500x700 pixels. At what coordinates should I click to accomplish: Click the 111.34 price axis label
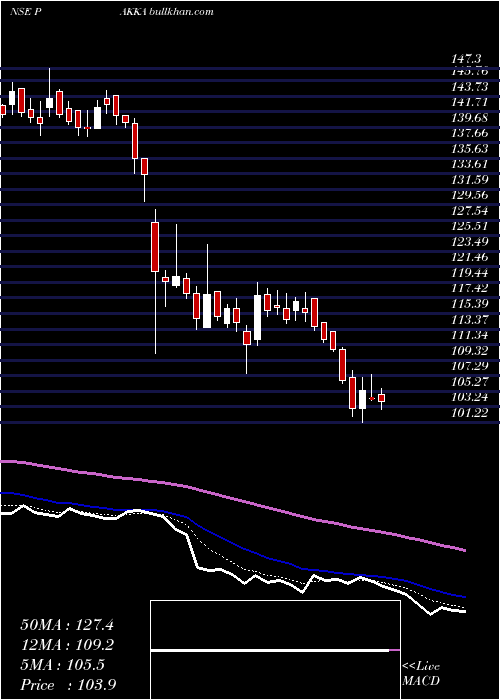(x=469, y=335)
